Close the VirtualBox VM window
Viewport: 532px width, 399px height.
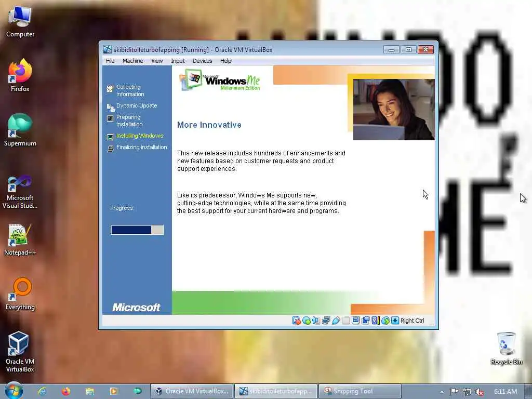pyautogui.click(x=426, y=50)
